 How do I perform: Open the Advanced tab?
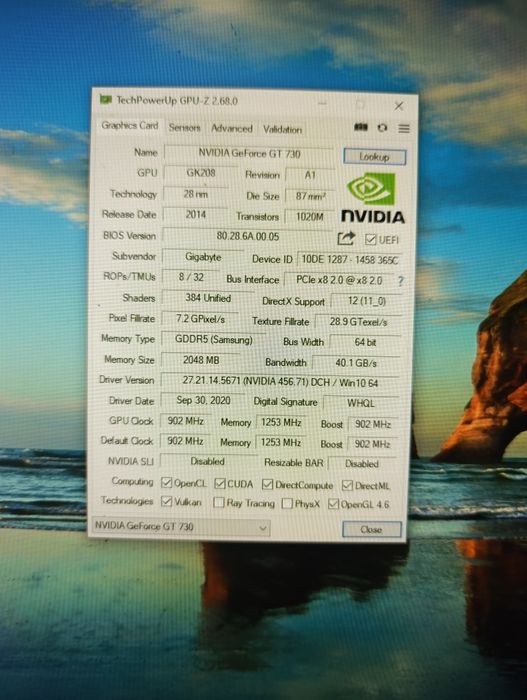(232, 129)
